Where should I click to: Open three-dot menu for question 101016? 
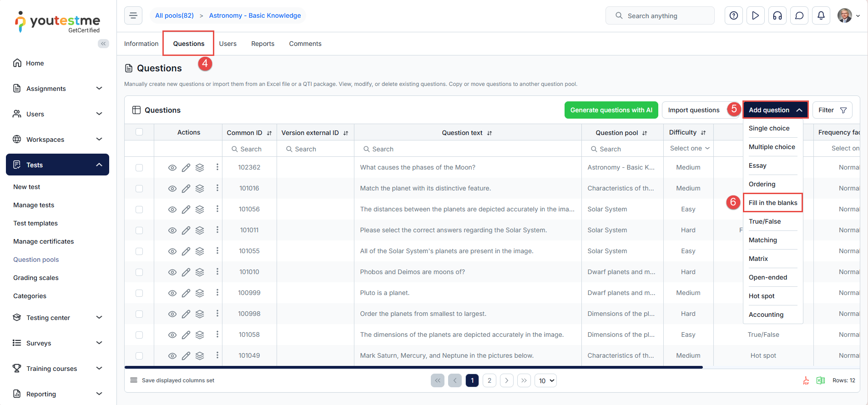[217, 188]
